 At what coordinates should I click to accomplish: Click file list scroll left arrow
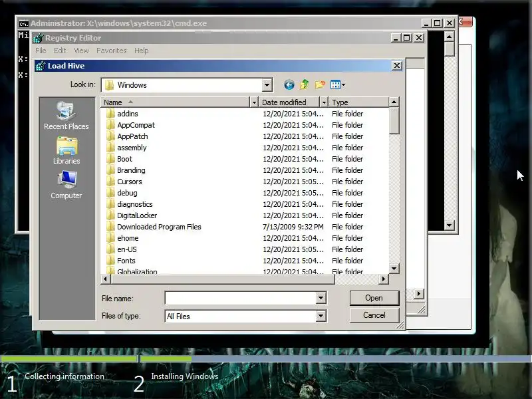tap(106, 279)
